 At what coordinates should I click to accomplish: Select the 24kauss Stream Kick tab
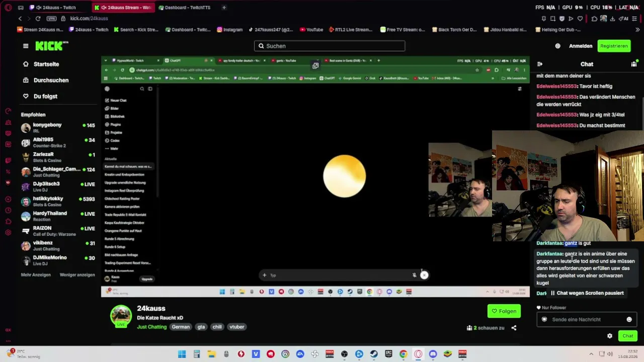tap(123, 8)
